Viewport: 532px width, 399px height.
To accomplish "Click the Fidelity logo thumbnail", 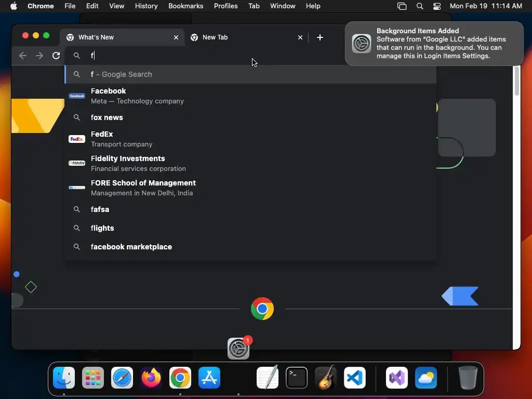I will coord(77,163).
